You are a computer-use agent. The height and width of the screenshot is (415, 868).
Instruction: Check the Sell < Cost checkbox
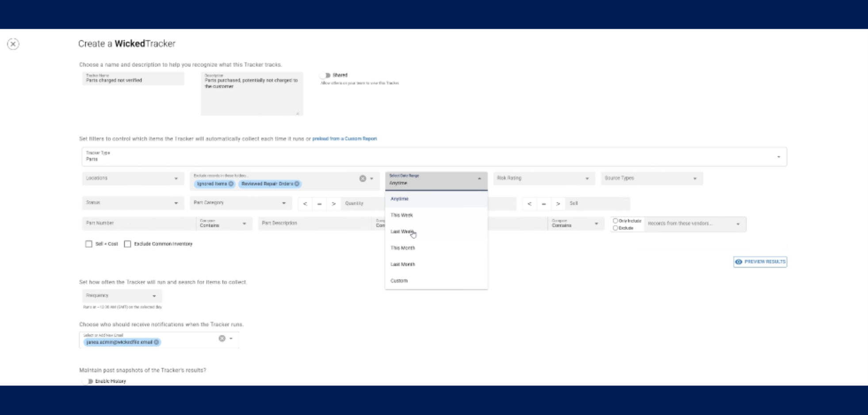(89, 244)
